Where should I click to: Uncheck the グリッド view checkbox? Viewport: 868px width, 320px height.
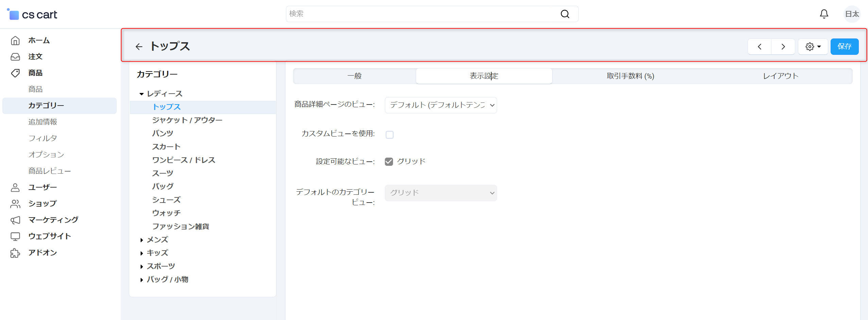tap(389, 162)
